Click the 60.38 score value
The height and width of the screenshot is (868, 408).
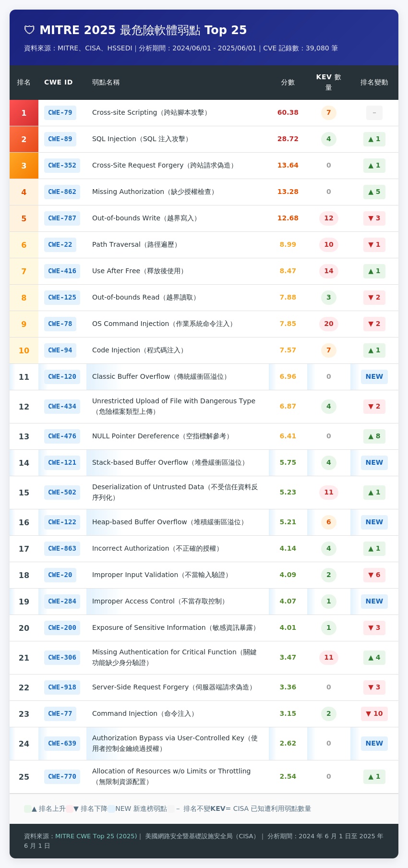288,113
